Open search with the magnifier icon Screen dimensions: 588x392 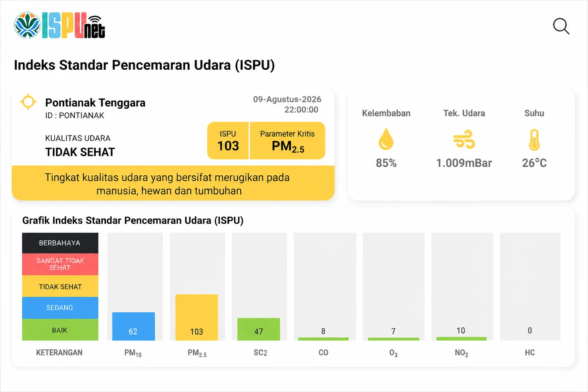561,26
